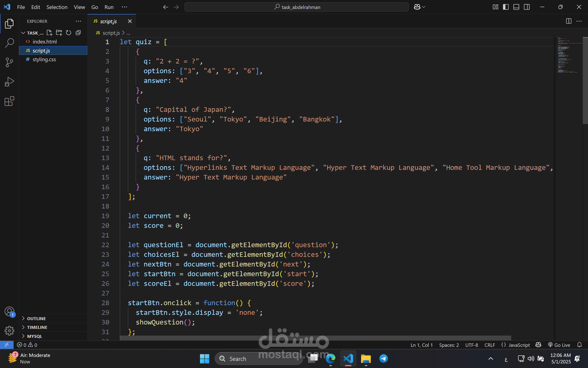Screen dimensions: 588x368
Task: Expand the MYSQL section
Action: pos(34,336)
